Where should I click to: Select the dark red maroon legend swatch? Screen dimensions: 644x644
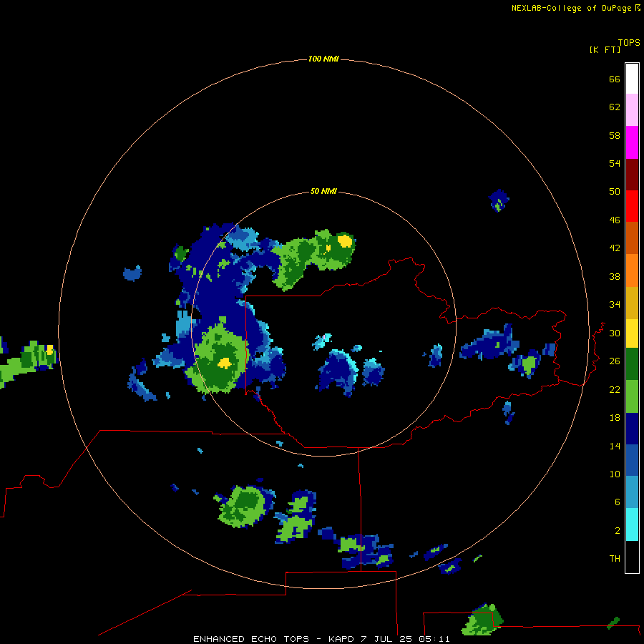click(x=632, y=174)
